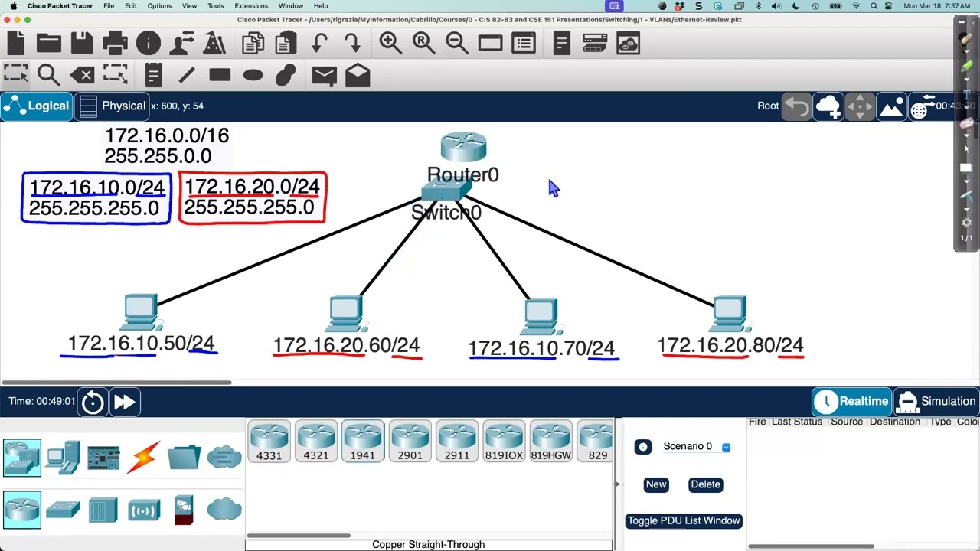Zoom out of the workspace
The width and height of the screenshot is (980, 551).
pyautogui.click(x=457, y=44)
